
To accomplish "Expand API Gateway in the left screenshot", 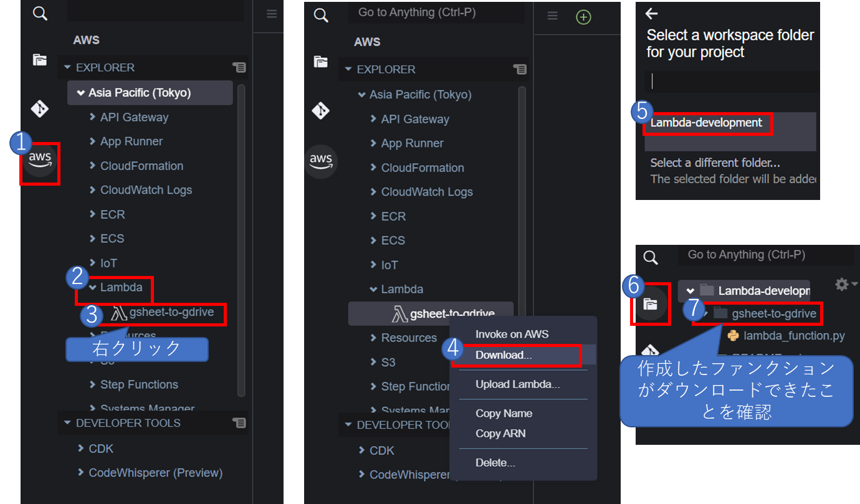I will coord(93,117).
